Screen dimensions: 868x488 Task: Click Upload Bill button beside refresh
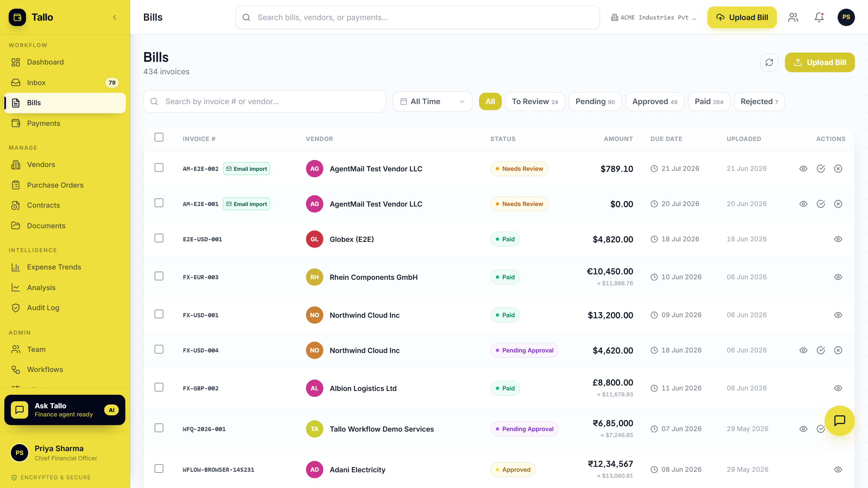pyautogui.click(x=819, y=62)
